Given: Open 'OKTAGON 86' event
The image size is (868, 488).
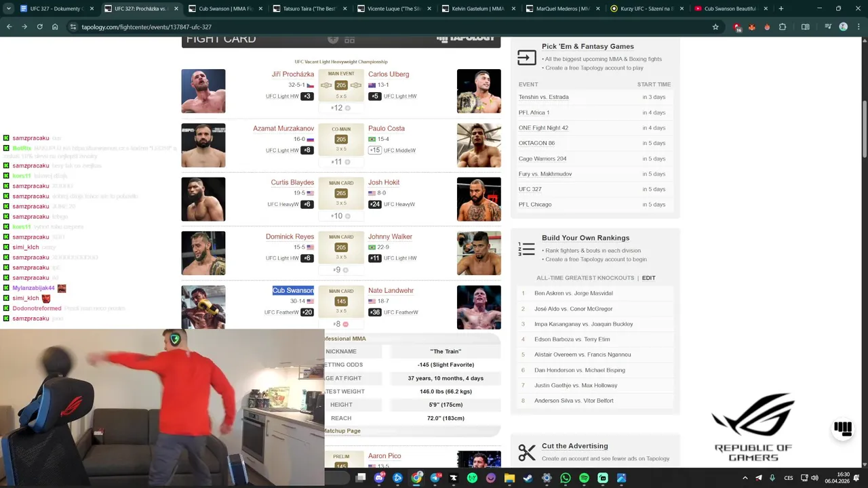Looking at the screenshot, I should pos(537,143).
